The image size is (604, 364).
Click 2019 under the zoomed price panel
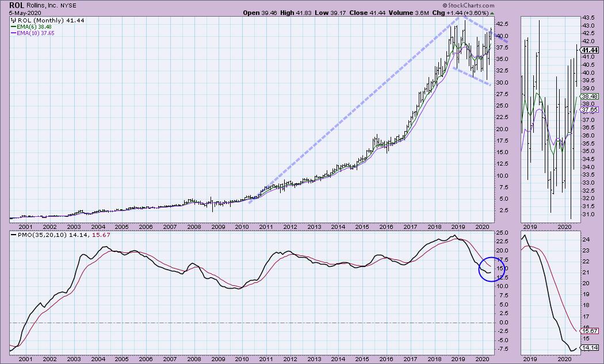coord(530,227)
